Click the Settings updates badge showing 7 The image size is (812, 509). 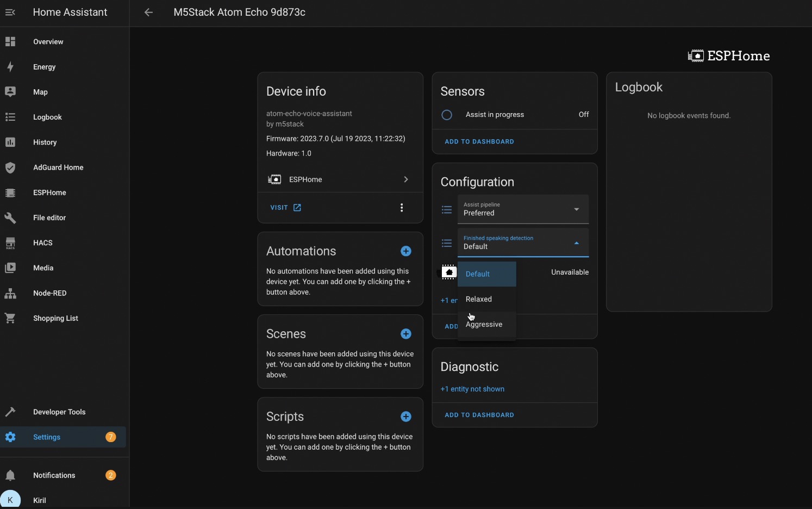click(x=111, y=437)
